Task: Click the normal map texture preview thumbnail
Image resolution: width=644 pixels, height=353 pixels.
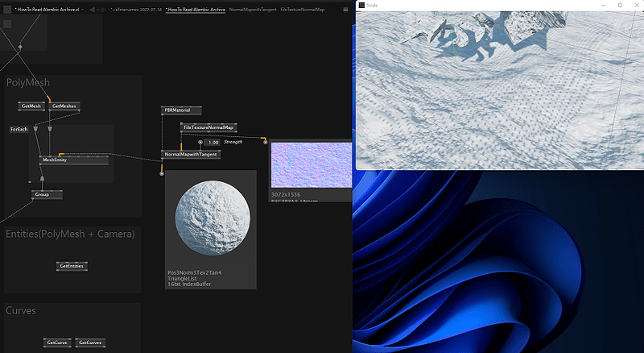Action: pos(312,165)
